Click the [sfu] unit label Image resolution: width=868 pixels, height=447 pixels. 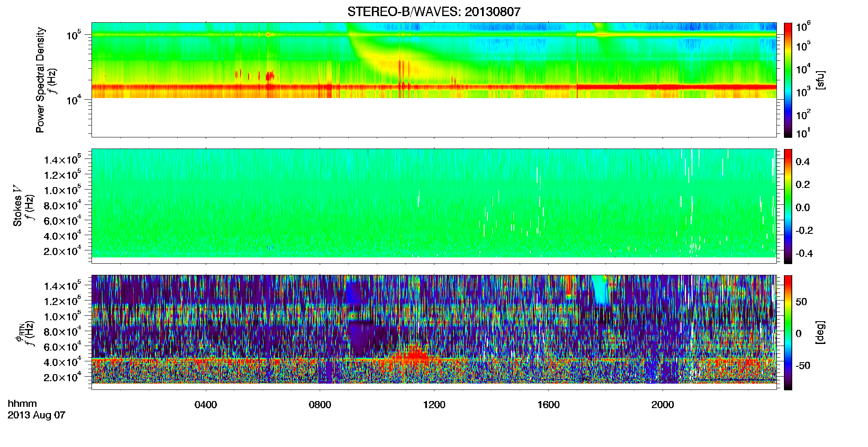point(820,80)
